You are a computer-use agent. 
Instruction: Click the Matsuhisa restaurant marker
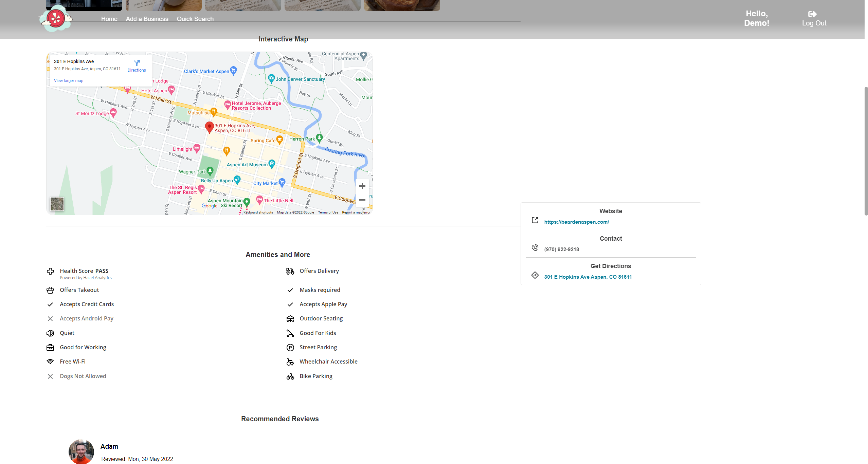[214, 111]
